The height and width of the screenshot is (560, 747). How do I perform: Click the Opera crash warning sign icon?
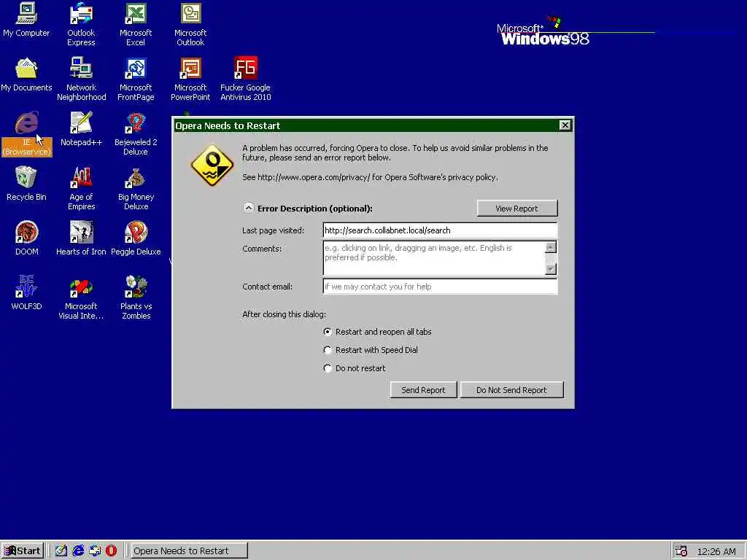click(x=212, y=166)
